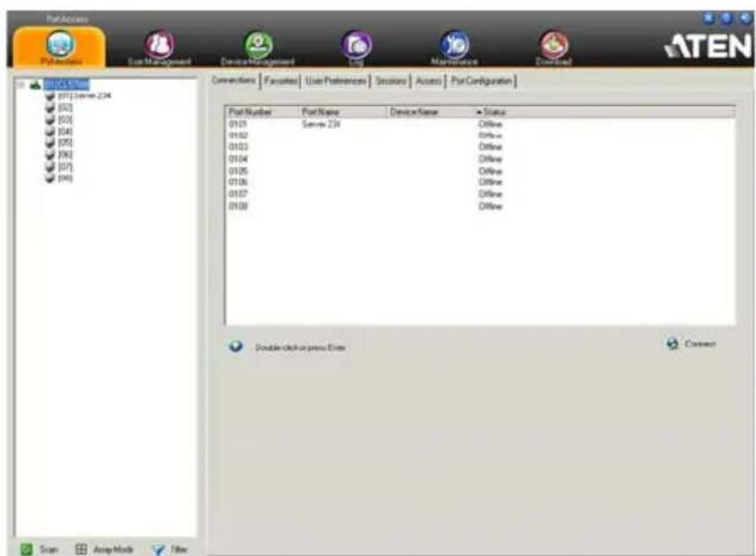Viewport: 756px width, 556px height.
Task: Select port number 0104 in the table
Action: point(238,159)
